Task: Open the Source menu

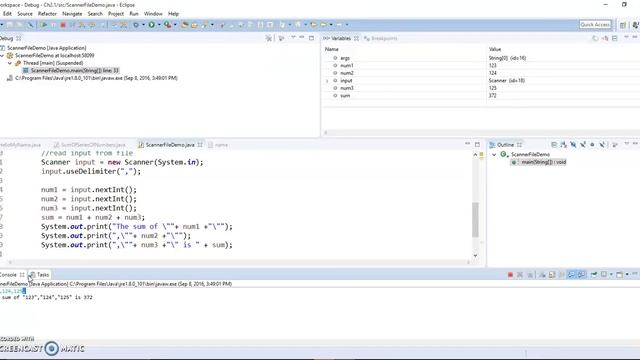Action: pos(25,14)
